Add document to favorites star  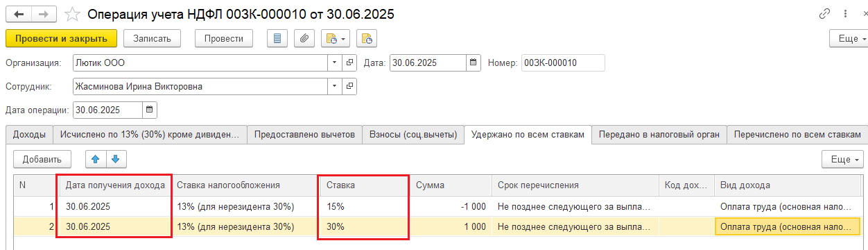pos(71,14)
